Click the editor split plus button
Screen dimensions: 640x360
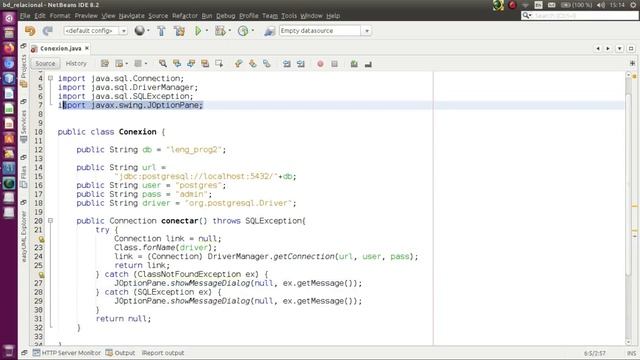[632, 64]
